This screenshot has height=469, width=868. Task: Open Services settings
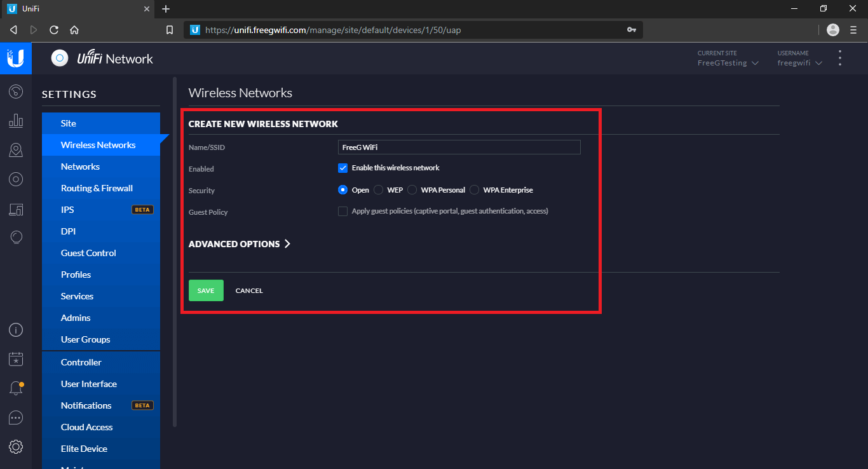click(x=101, y=296)
